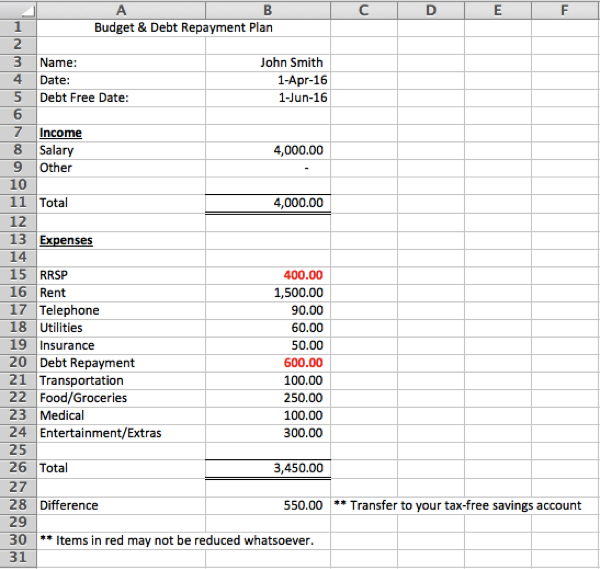This screenshot has height=569, width=600.
Task: Select the Rent amount 1,500.00 cell
Action: pos(298,293)
